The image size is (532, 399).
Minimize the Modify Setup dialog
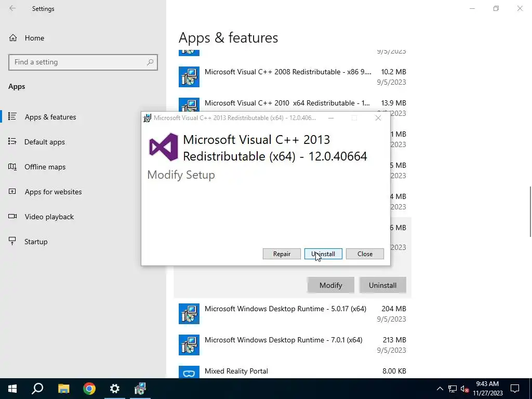click(331, 118)
